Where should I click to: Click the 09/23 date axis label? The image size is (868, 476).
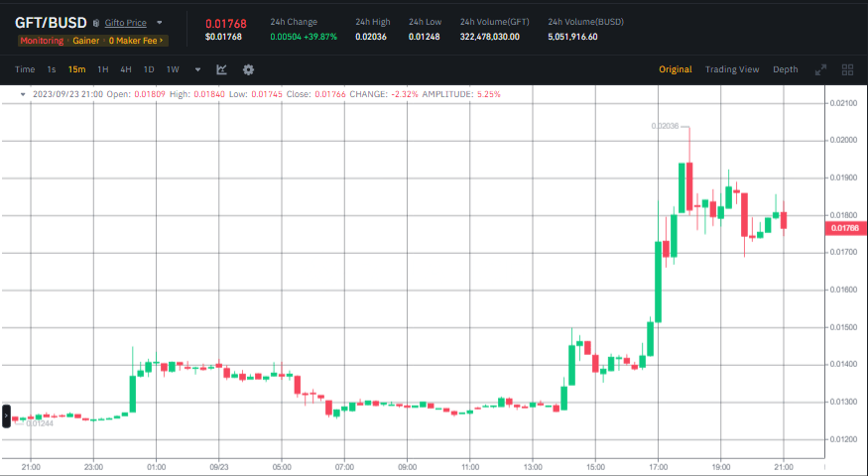click(x=218, y=467)
